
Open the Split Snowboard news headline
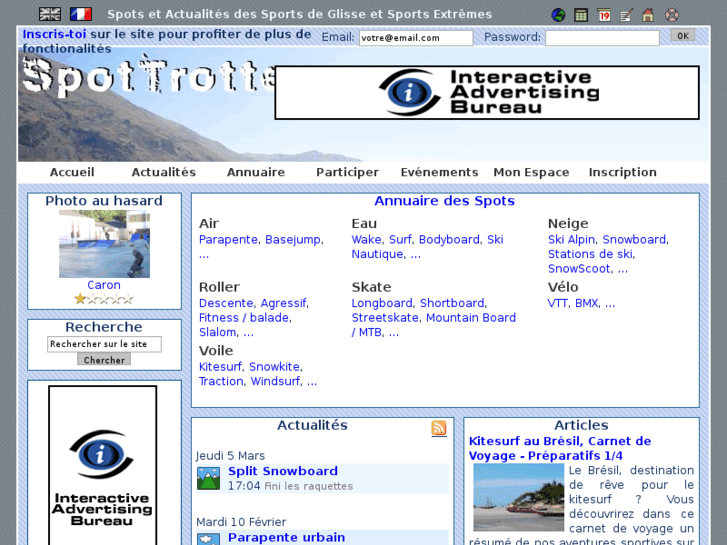coord(283,471)
